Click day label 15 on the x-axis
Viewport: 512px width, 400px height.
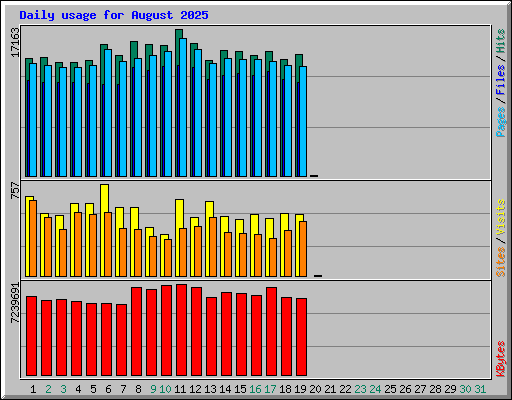tap(240, 389)
